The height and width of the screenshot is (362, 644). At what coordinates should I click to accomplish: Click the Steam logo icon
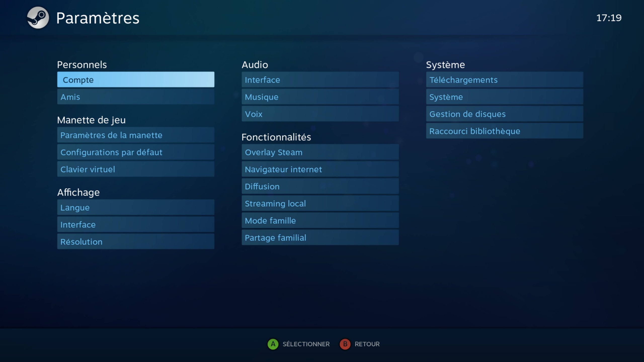tap(38, 18)
